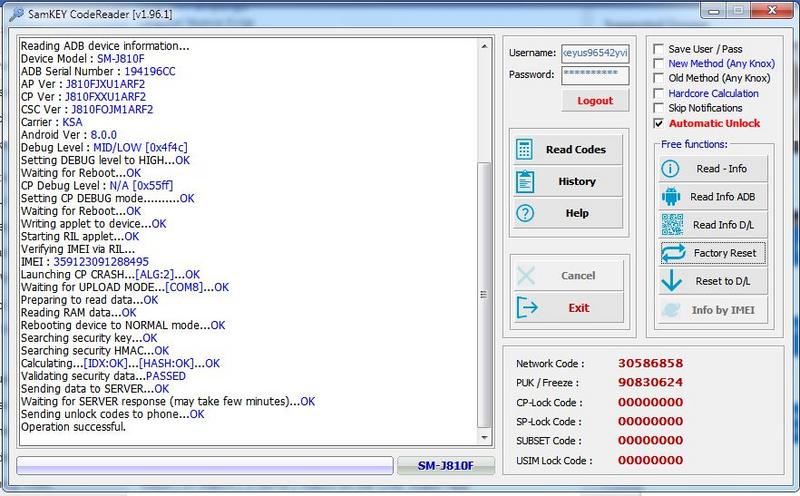Click the Exit button
Screen dimensions: 800x496
(x=568, y=308)
